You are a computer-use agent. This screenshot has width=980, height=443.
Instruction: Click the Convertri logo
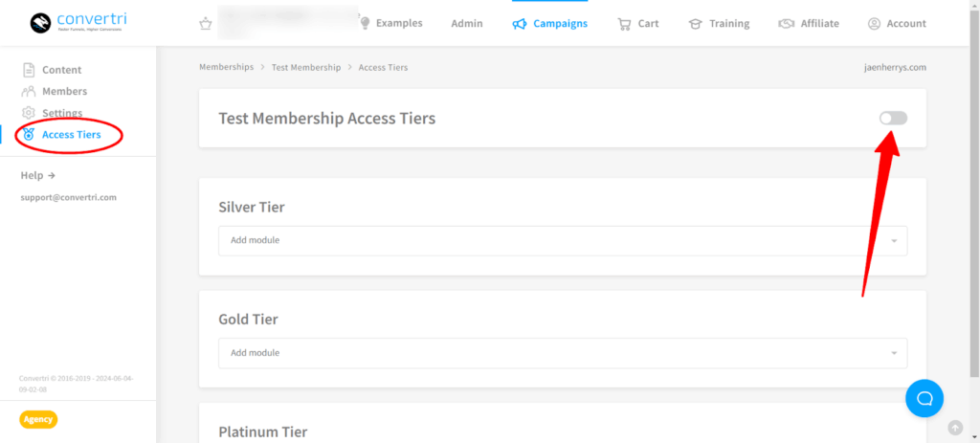[77, 22]
